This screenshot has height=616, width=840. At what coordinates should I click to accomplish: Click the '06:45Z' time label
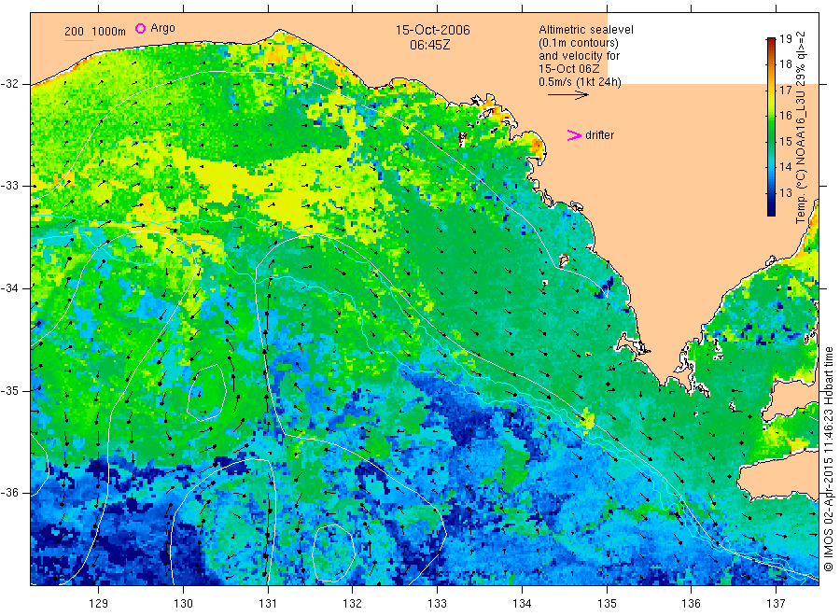click(x=429, y=45)
